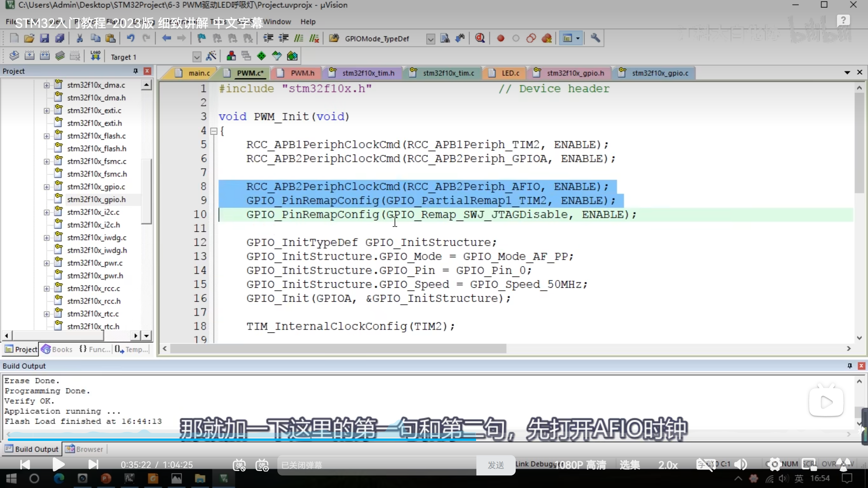Click the Download LOAD icon

pyautogui.click(x=95, y=56)
